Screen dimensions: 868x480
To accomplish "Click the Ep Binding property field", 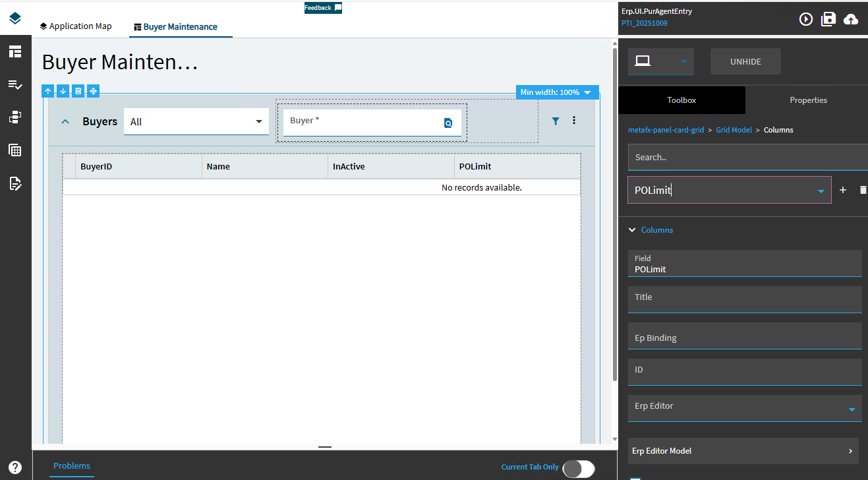I will (x=745, y=336).
